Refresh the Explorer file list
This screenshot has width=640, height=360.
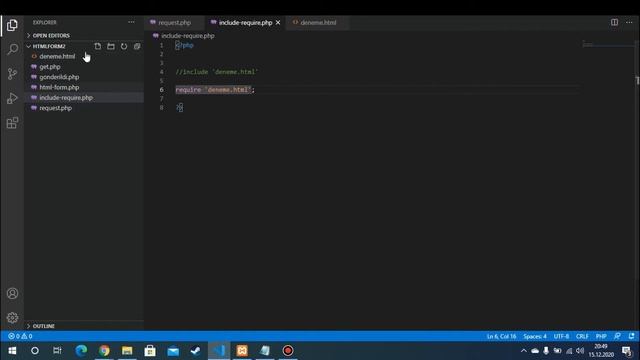(124, 46)
